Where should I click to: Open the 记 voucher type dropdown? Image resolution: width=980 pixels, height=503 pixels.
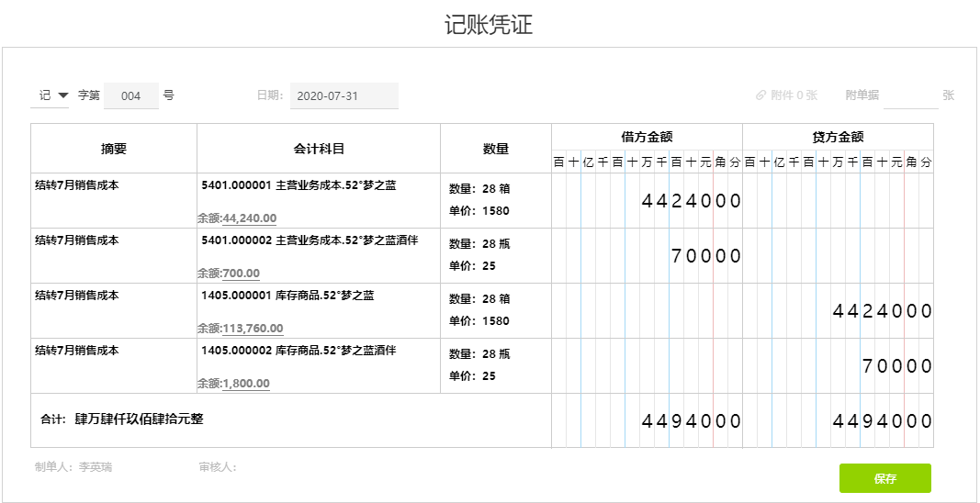[50, 95]
